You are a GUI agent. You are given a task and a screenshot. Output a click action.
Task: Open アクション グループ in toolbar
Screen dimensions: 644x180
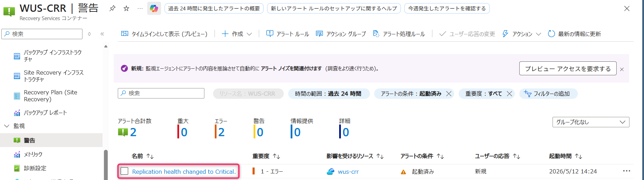pos(341,34)
